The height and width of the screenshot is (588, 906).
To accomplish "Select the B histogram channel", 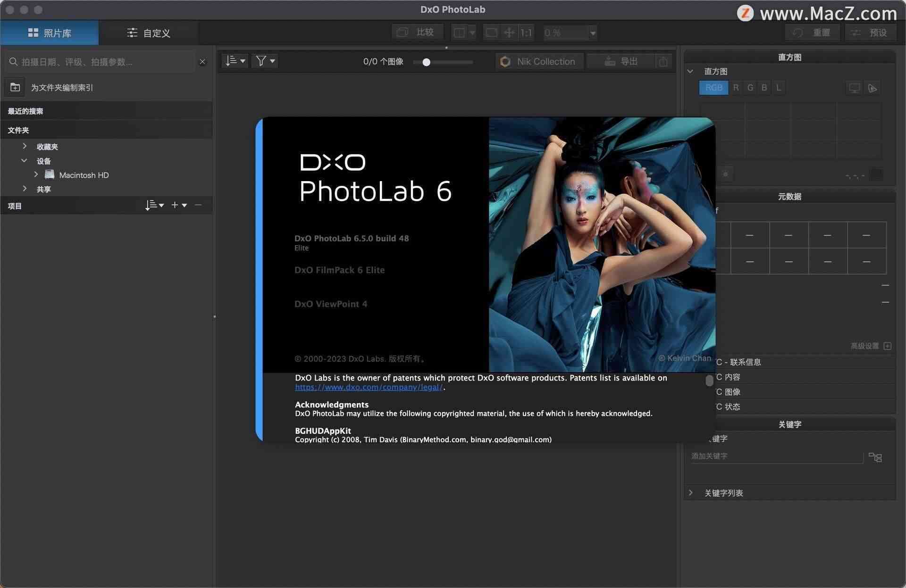I will click(x=764, y=88).
